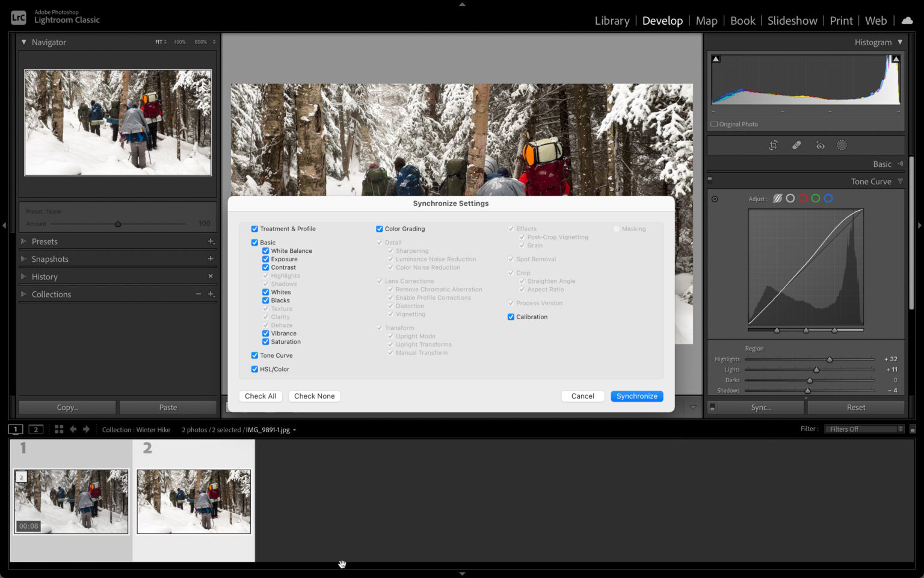This screenshot has height=578, width=924.
Task: Activate the Red Eye Correction tool
Action: (820, 144)
